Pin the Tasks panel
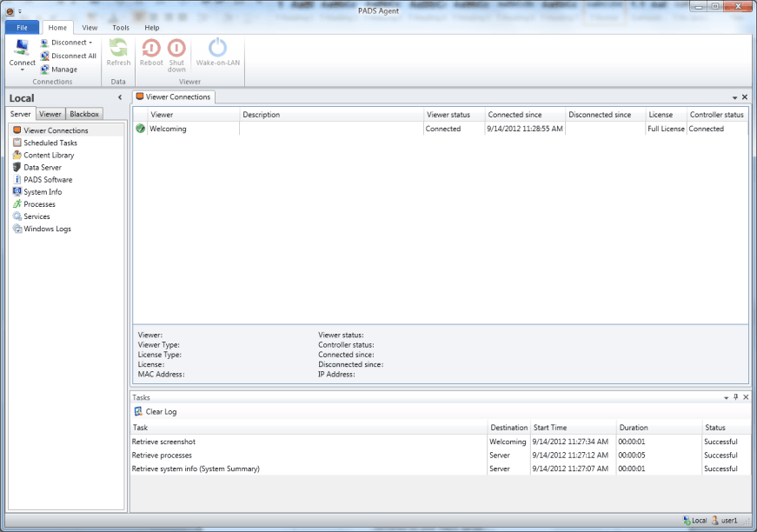Screen dimensions: 757x532 coord(735,397)
